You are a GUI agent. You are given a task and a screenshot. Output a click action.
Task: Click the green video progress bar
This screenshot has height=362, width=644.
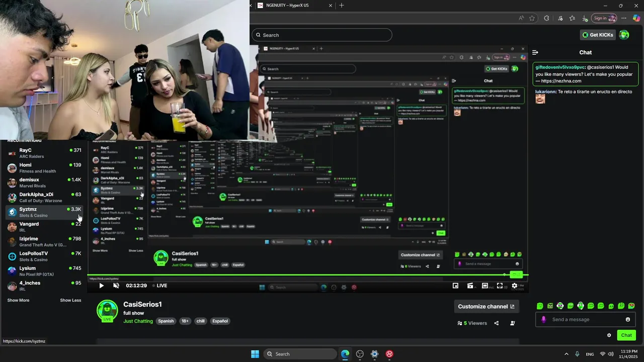click(307, 275)
